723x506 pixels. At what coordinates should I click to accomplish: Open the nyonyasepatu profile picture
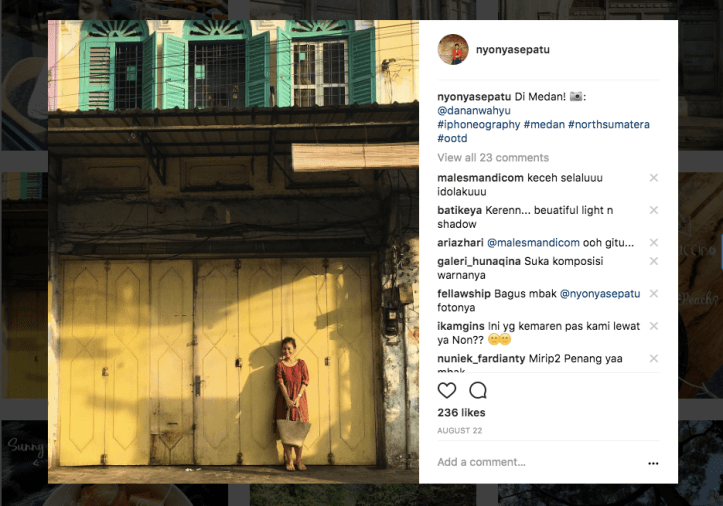coord(453,49)
